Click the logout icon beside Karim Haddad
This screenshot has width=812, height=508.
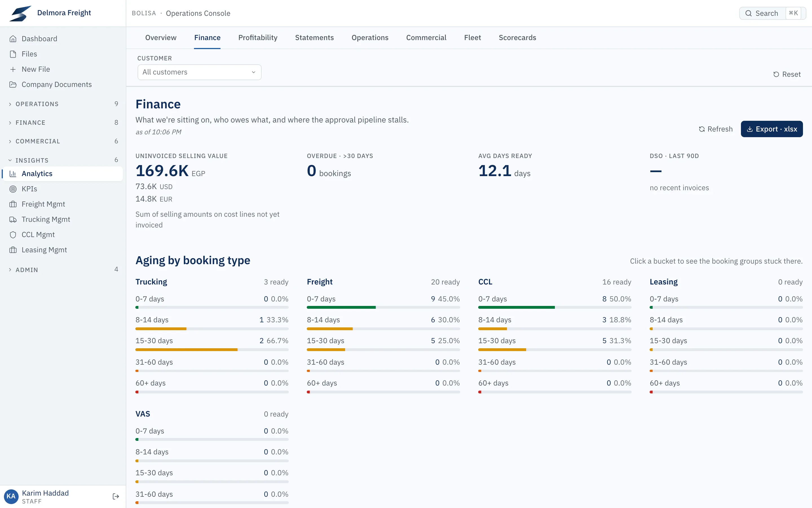point(116,496)
